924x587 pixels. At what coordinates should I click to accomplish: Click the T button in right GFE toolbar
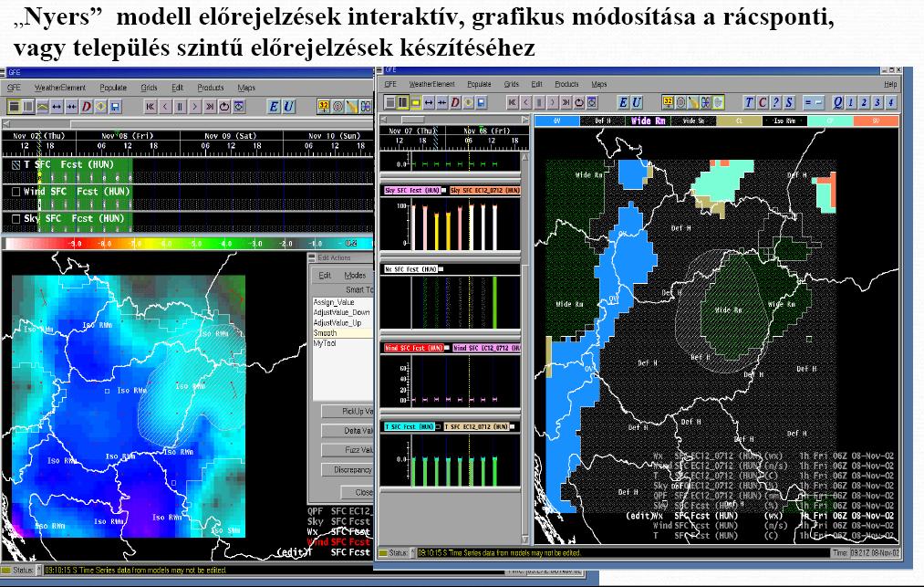(748, 102)
